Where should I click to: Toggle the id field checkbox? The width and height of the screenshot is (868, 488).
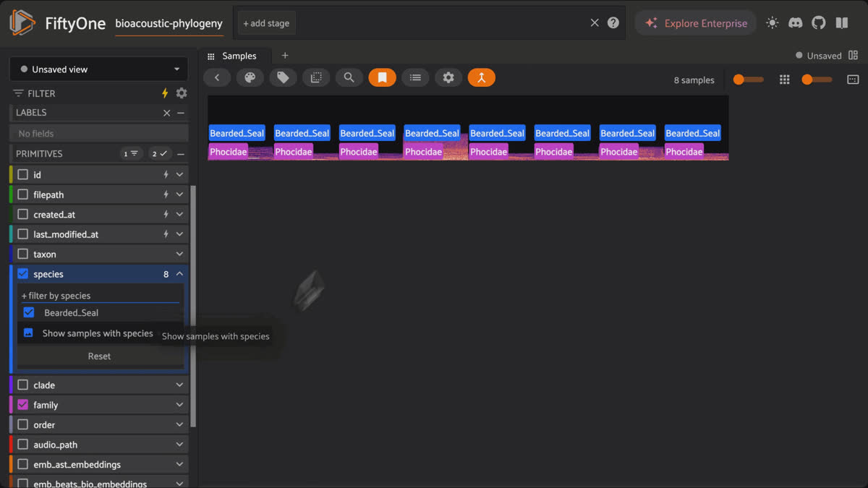click(22, 175)
